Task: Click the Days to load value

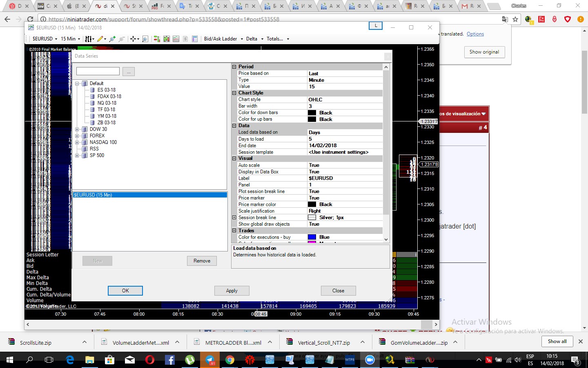Action: point(345,139)
